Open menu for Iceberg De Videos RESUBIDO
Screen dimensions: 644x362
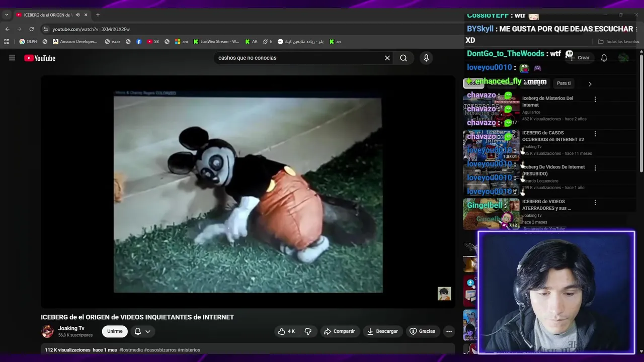point(595,168)
